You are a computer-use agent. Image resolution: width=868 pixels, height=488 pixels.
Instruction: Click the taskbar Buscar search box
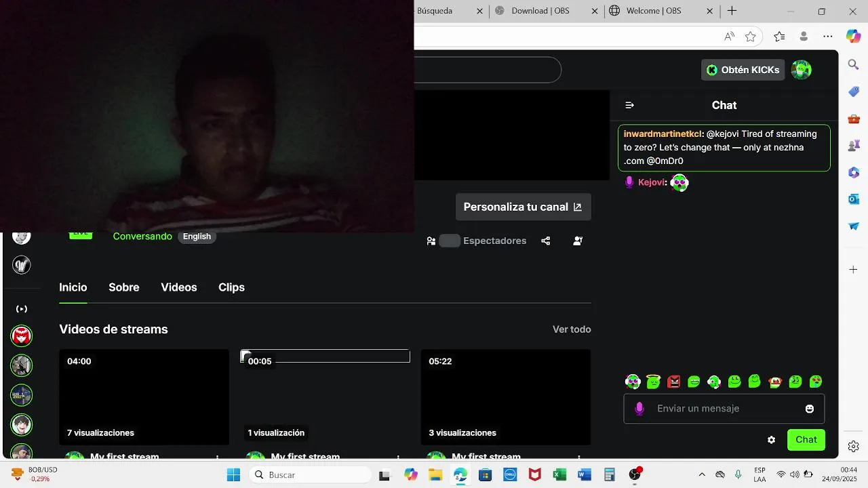click(309, 474)
